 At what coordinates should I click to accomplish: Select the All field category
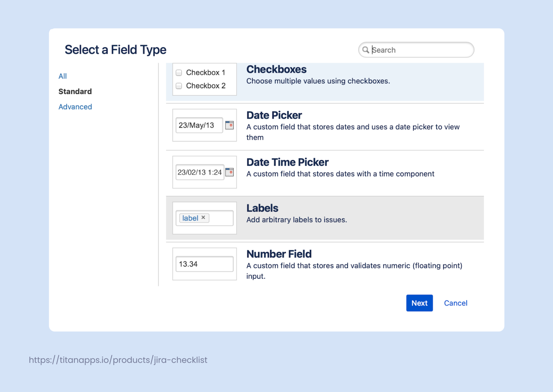62,76
